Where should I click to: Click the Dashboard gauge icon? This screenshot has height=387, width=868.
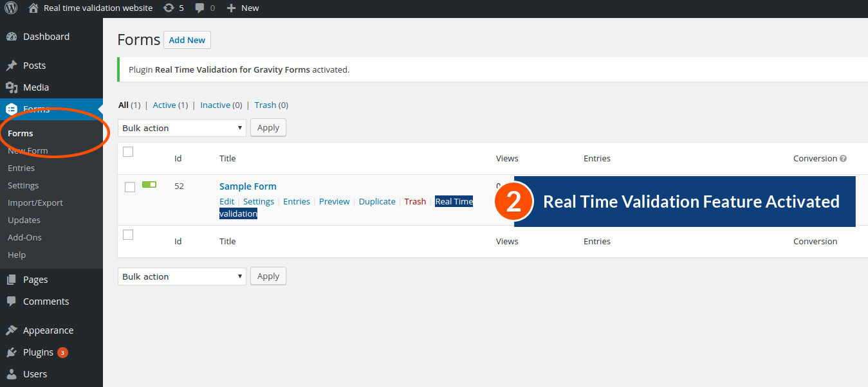click(x=12, y=37)
